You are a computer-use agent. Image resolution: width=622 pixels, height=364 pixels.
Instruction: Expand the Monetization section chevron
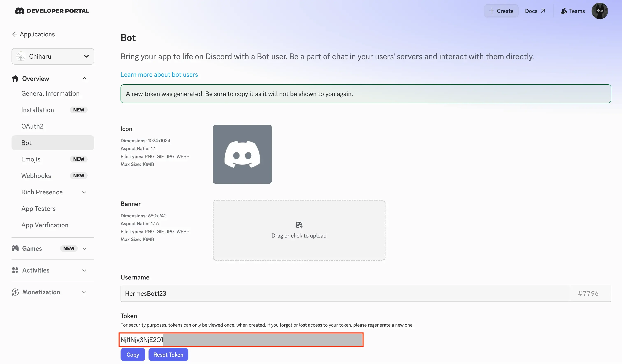(x=84, y=292)
